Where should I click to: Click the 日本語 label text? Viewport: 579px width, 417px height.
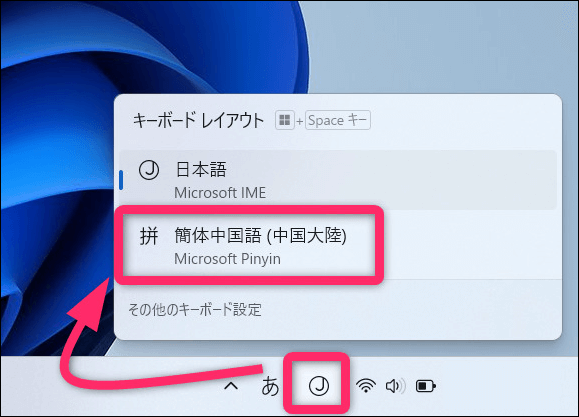[201, 170]
